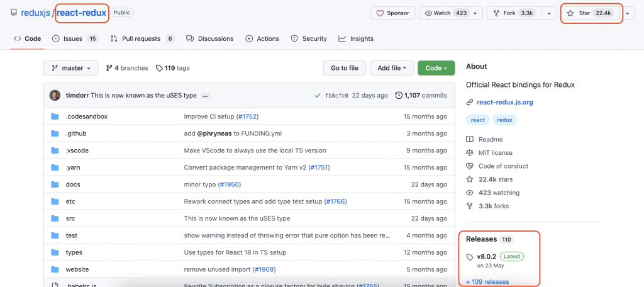This screenshot has height=287, width=644.
Task: View the 1,107 commits history
Action: click(421, 96)
